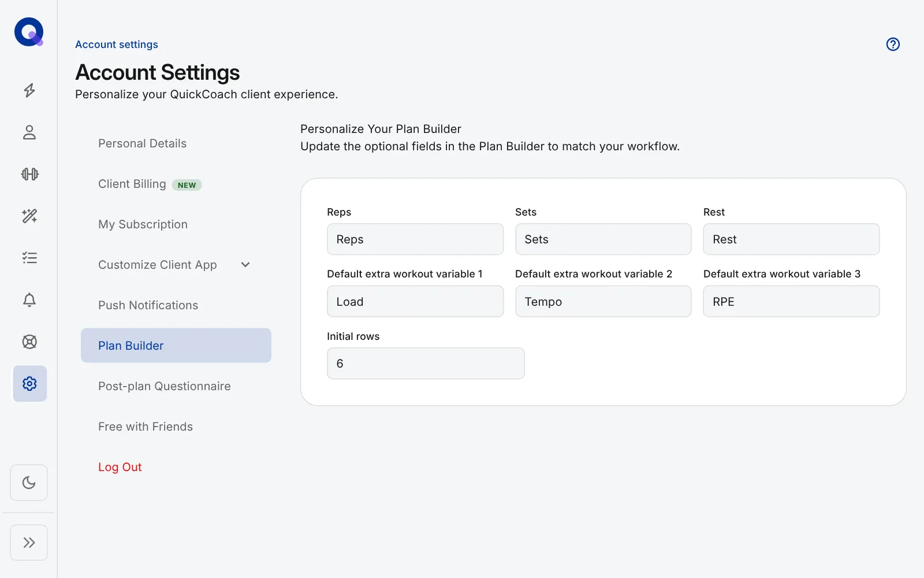Viewport: 924px width, 578px height.
Task: Click the Default extra workout variable 2 label
Action: pyautogui.click(x=594, y=274)
